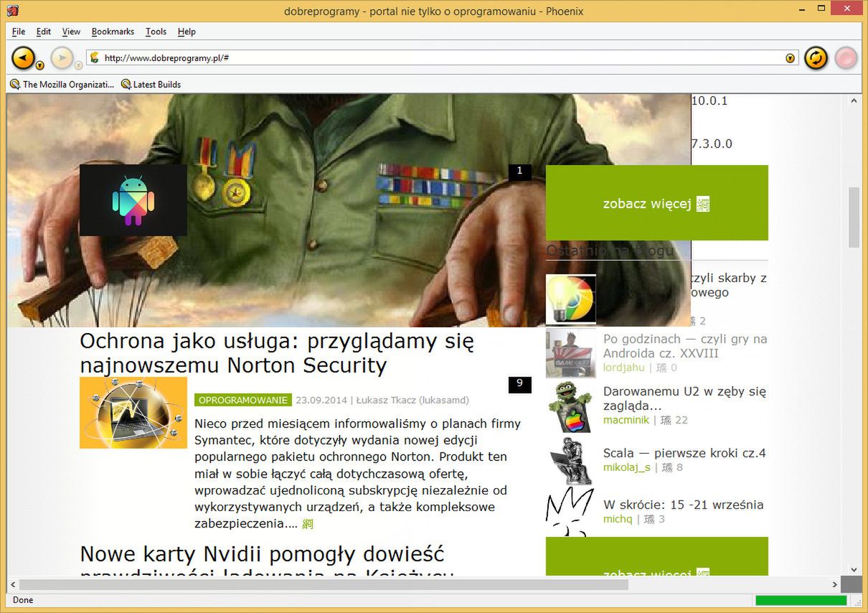Click the lordjahu blog avatar image

click(571, 352)
